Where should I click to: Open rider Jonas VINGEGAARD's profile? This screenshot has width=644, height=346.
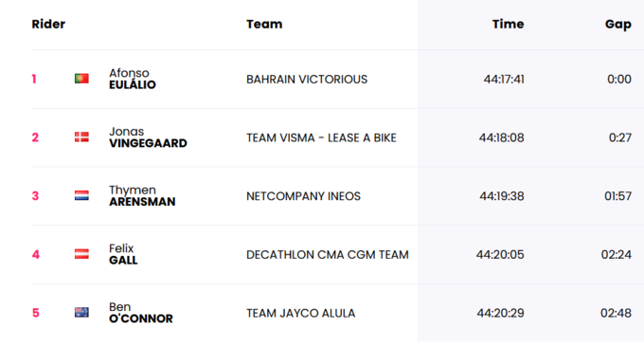coord(148,137)
